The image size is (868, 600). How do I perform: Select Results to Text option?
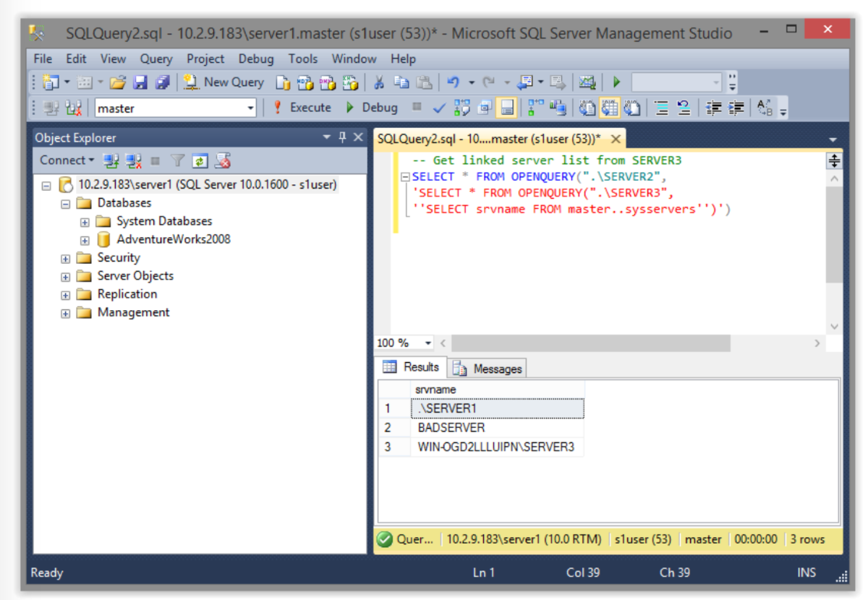(587, 108)
